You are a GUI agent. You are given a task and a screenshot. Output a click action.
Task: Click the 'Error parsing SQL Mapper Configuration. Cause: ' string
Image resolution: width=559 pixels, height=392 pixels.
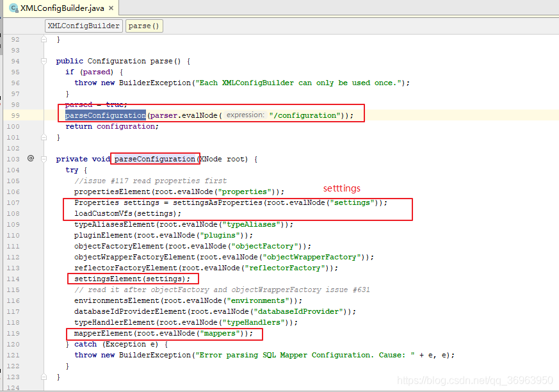(x=305, y=355)
